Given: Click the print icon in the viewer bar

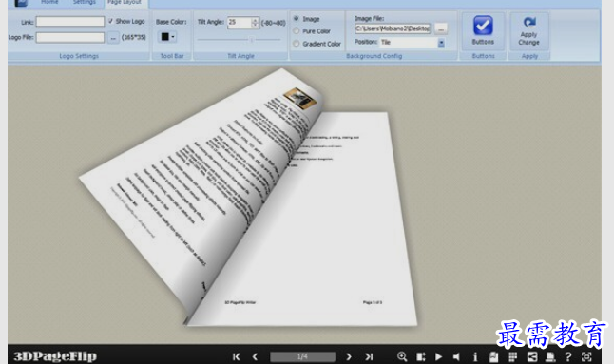Looking at the screenshot, I should tap(550, 356).
